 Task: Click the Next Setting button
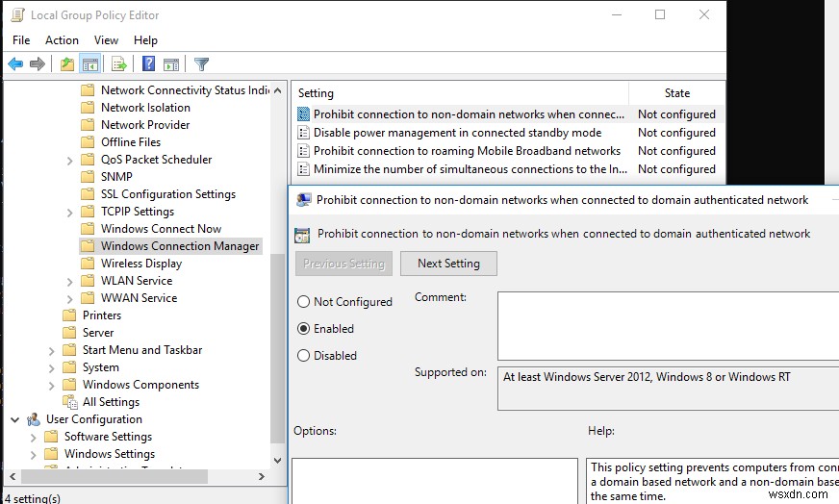click(x=448, y=264)
